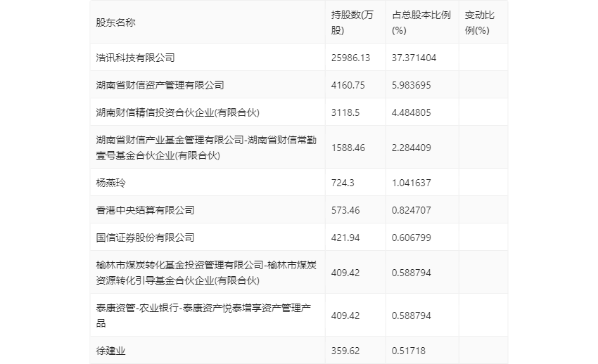598x364 pixels.
Task: Click the percentage 0.824707
Action: pyautogui.click(x=411, y=210)
